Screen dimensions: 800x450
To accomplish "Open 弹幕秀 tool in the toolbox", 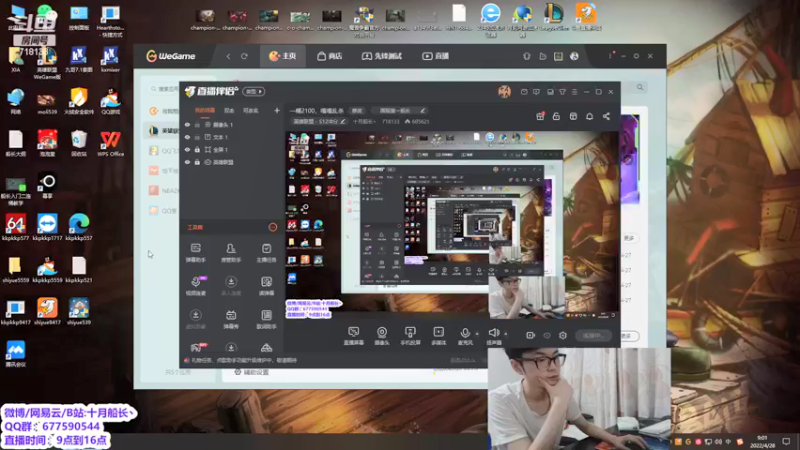I will pyautogui.click(x=231, y=319).
